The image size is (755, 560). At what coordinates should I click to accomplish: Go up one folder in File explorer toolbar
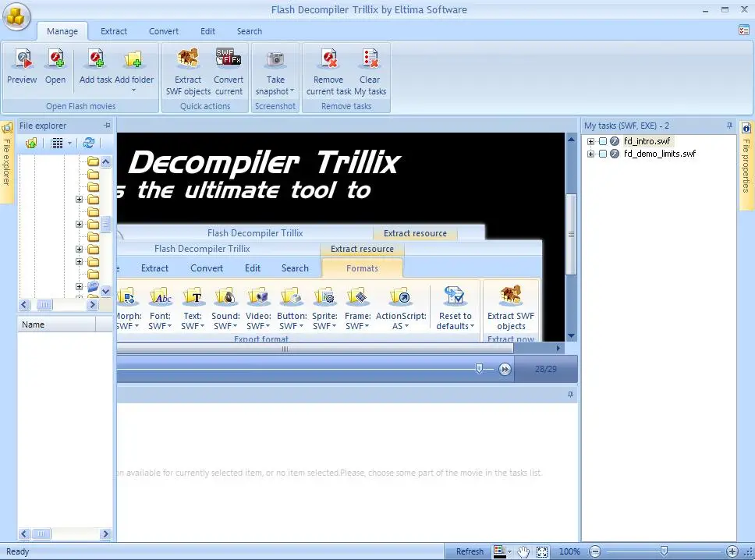pyautogui.click(x=31, y=143)
